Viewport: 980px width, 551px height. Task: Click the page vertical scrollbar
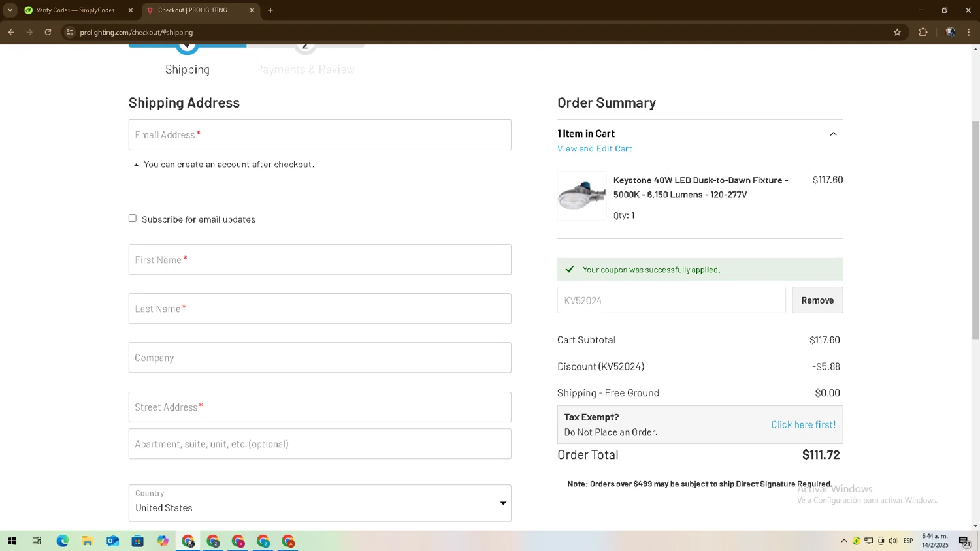(975, 230)
